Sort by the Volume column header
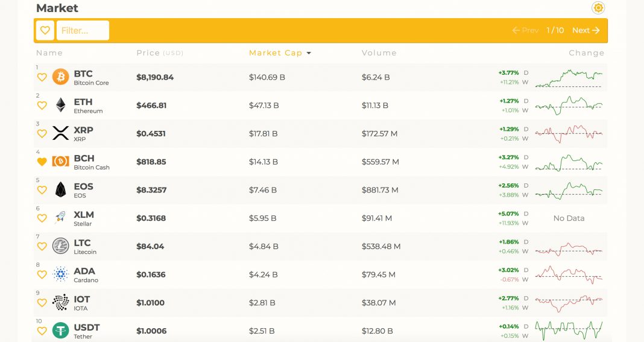Screen dimensions: 644x342 tap(379, 53)
